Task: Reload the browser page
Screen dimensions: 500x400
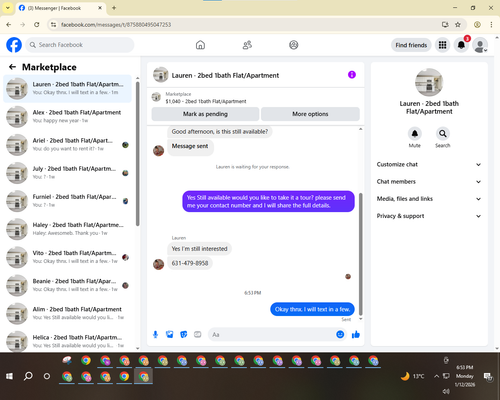Action: 37,24
